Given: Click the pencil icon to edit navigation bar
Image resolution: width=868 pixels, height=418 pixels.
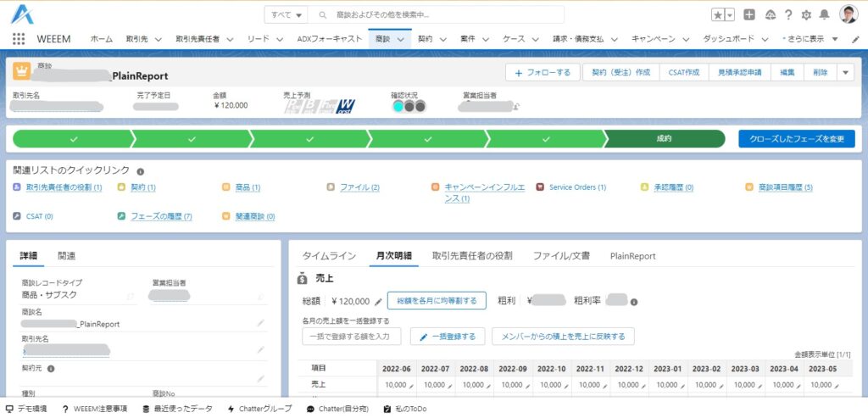Looking at the screenshot, I should (855, 39).
